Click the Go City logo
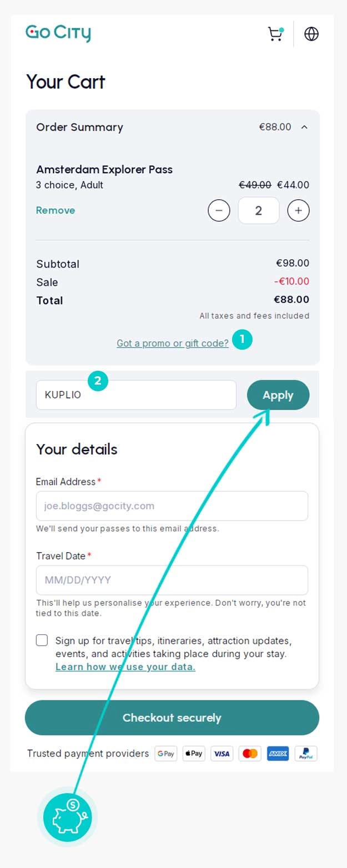The width and height of the screenshot is (347, 868). coord(58,33)
